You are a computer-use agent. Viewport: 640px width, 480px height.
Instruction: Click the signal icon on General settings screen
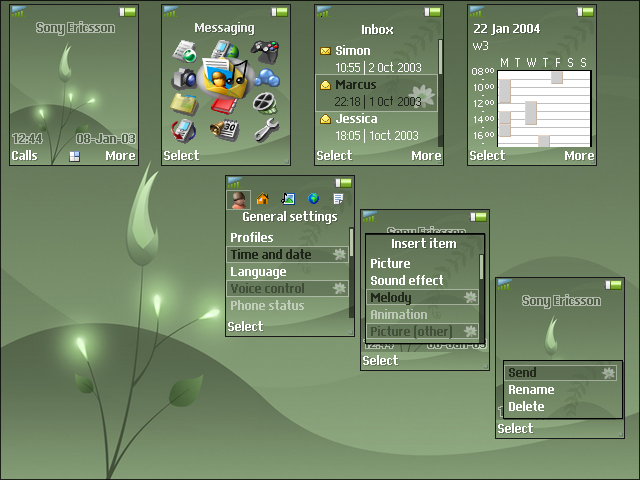pos(234,182)
